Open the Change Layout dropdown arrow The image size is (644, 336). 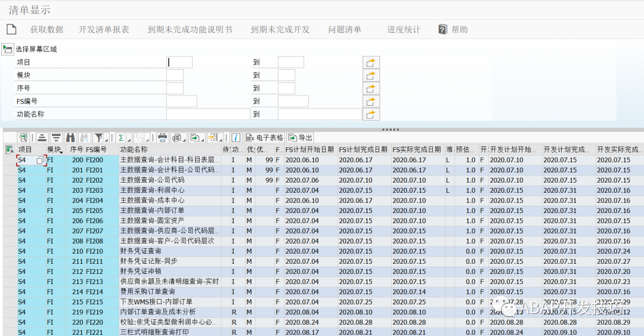(x=221, y=140)
